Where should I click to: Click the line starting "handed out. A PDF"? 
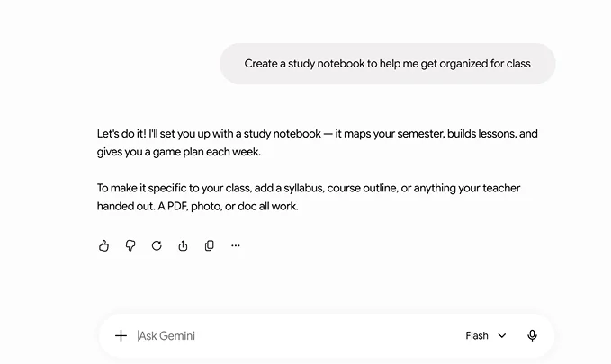tap(198, 206)
